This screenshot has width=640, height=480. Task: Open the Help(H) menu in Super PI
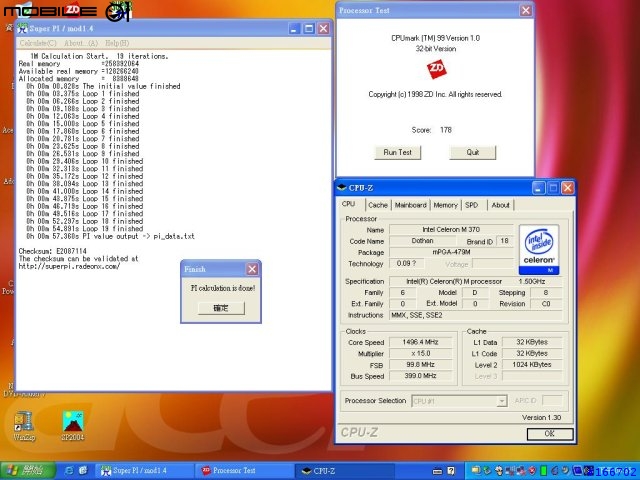click(117, 43)
